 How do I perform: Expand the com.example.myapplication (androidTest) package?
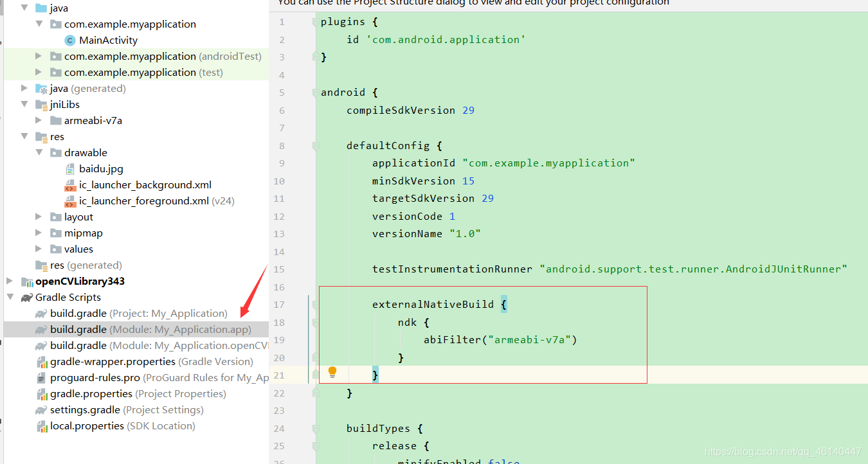pyautogui.click(x=39, y=56)
